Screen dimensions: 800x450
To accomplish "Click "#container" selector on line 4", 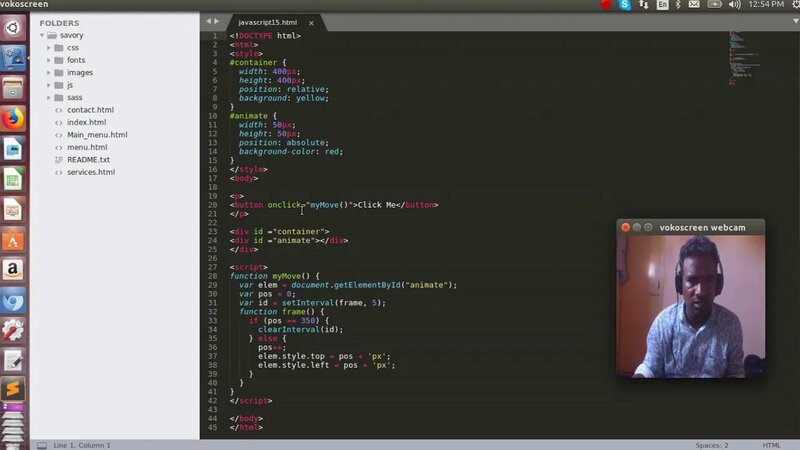I will [253, 63].
